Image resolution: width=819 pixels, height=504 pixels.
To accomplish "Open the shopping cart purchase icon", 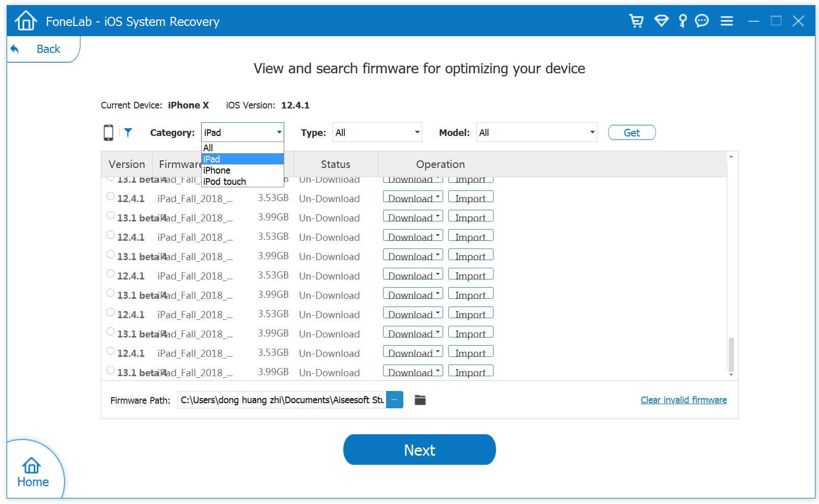I will pos(636,21).
